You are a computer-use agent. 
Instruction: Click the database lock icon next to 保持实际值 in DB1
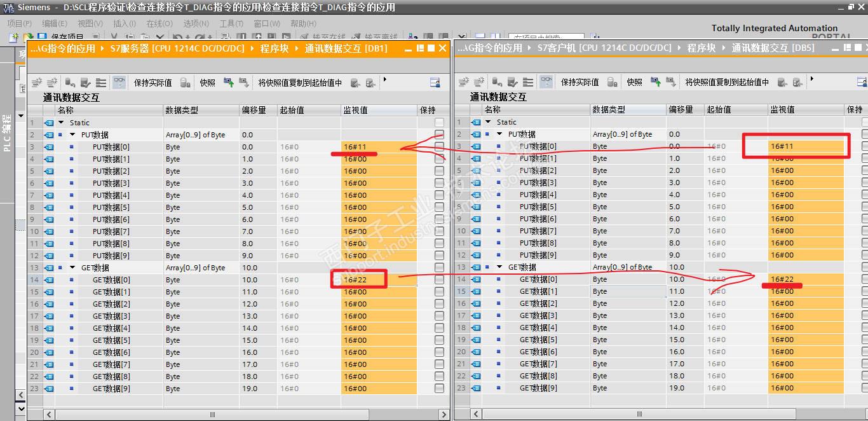tap(186, 83)
